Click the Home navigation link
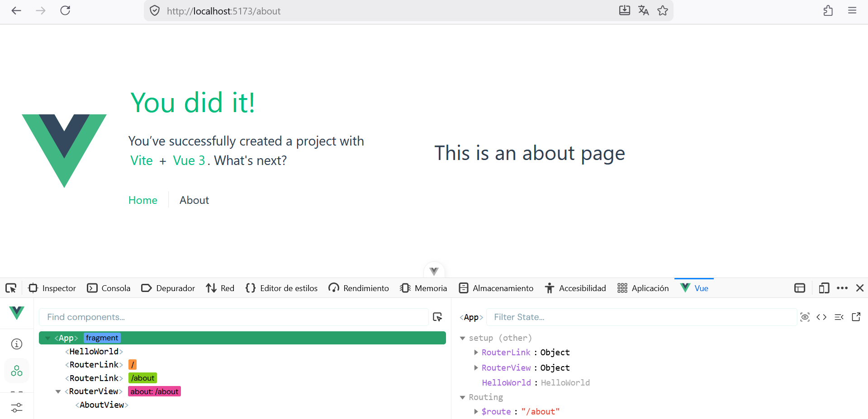The height and width of the screenshot is (419, 868). pyautogui.click(x=143, y=200)
